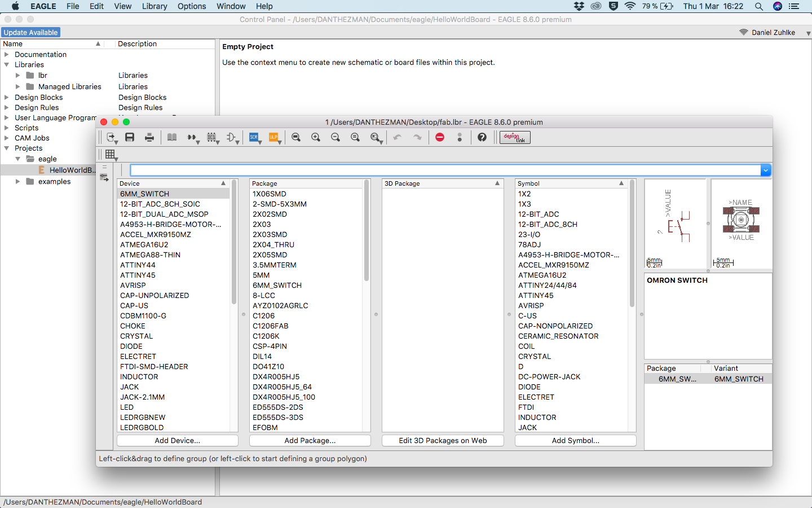The width and height of the screenshot is (812, 508).
Task: Click inside the command line input field
Action: (x=445, y=170)
